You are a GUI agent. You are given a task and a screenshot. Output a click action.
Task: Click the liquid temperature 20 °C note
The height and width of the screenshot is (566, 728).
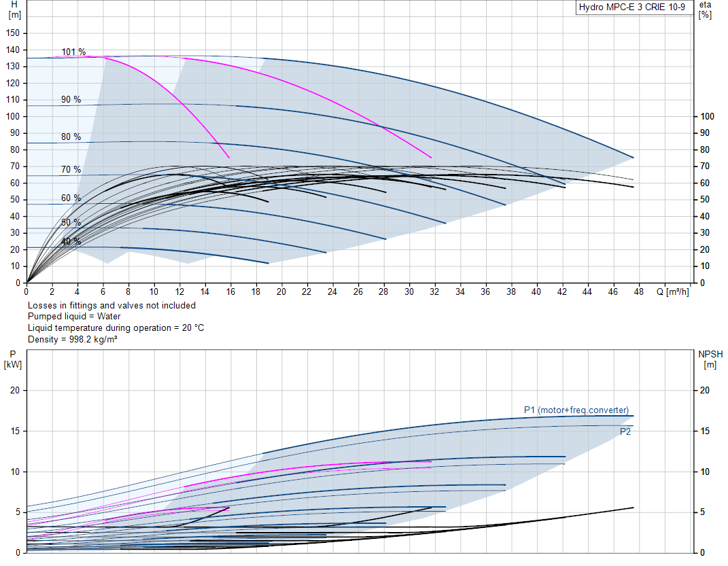pyautogui.click(x=116, y=328)
